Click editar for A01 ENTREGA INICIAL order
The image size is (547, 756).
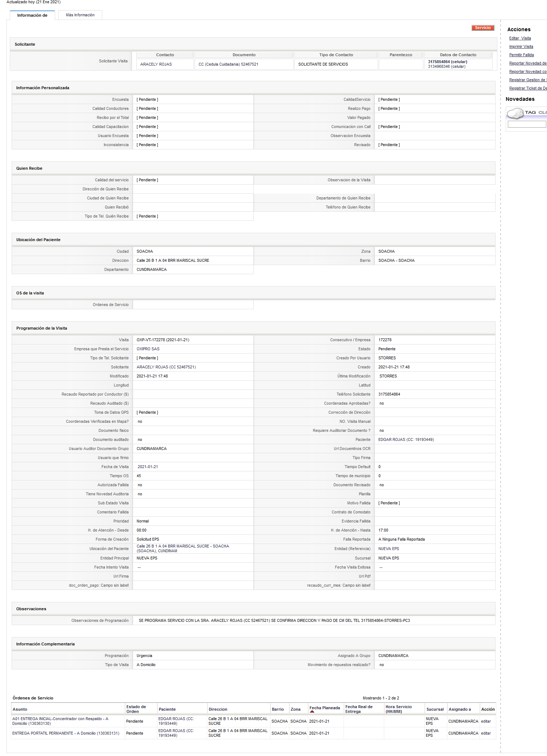coord(486,721)
